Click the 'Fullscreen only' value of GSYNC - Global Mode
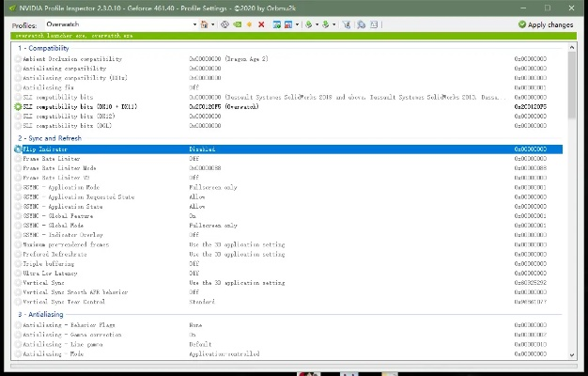Image resolution: width=588 pixels, height=376 pixels. point(213,226)
